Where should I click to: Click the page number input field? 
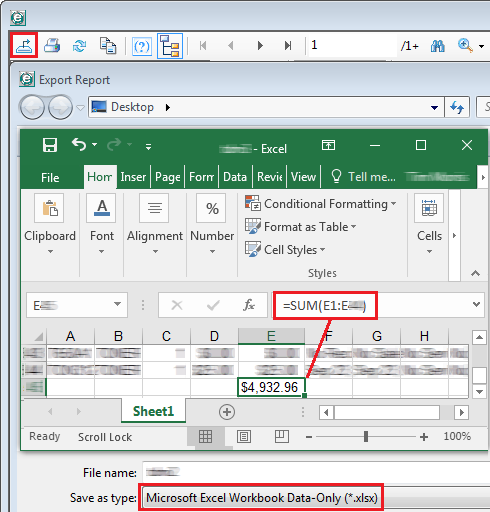pos(352,45)
